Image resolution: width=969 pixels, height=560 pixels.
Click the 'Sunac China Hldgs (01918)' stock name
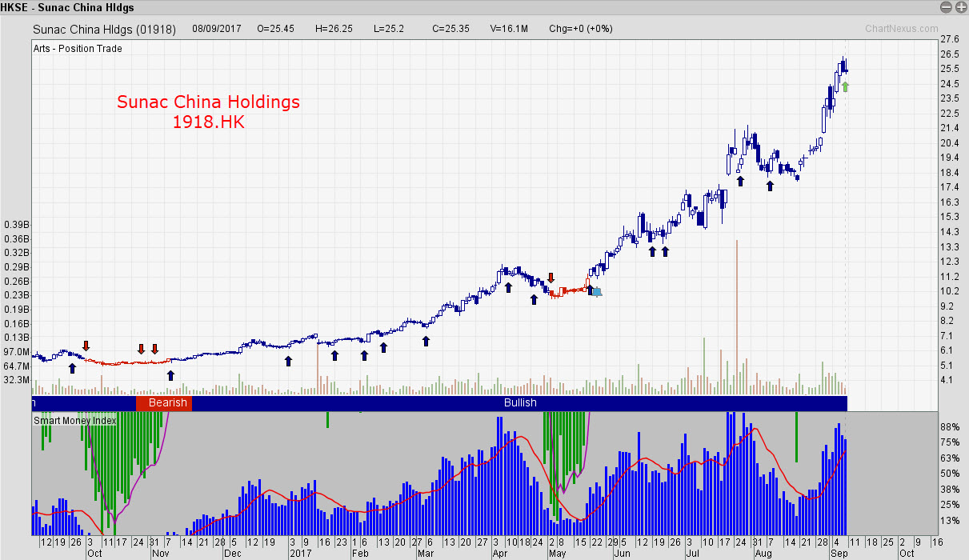pos(106,30)
